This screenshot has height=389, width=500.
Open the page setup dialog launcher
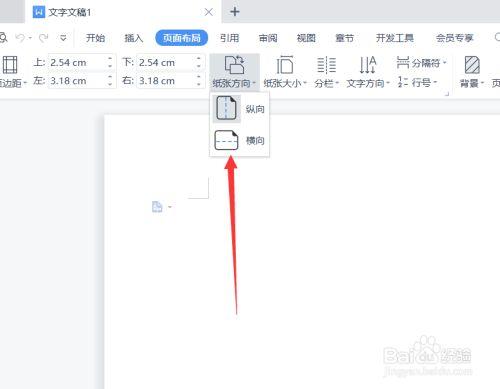pyautogui.click(x=447, y=94)
